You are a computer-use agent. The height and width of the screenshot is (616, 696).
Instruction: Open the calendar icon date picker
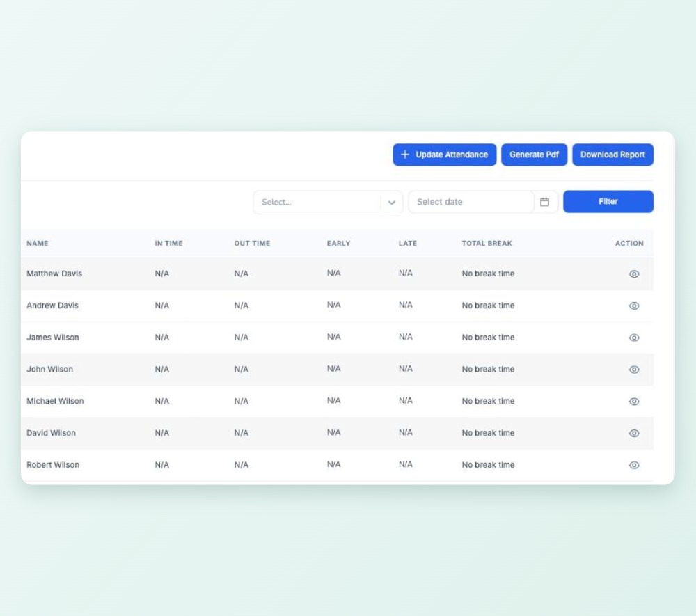point(545,202)
